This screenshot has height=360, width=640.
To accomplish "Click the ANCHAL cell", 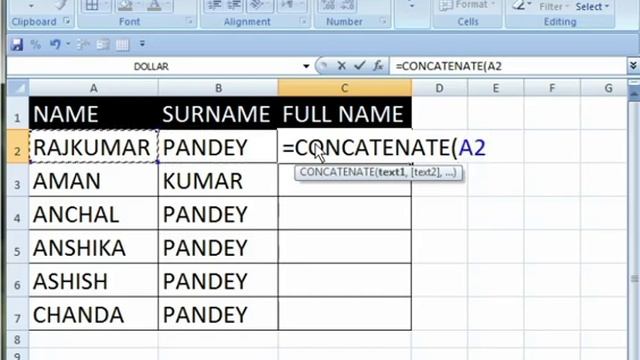I will click(x=93, y=213).
